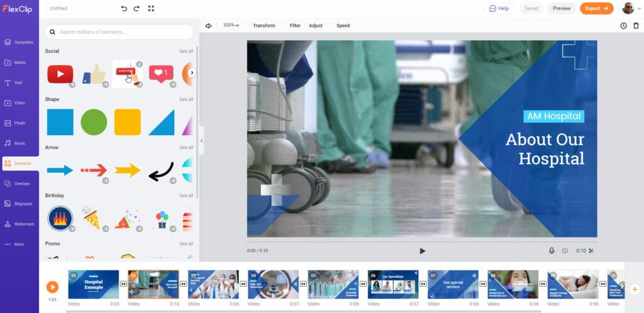Collapse the elements side panel
The height and width of the screenshot is (313, 644).
201,141
